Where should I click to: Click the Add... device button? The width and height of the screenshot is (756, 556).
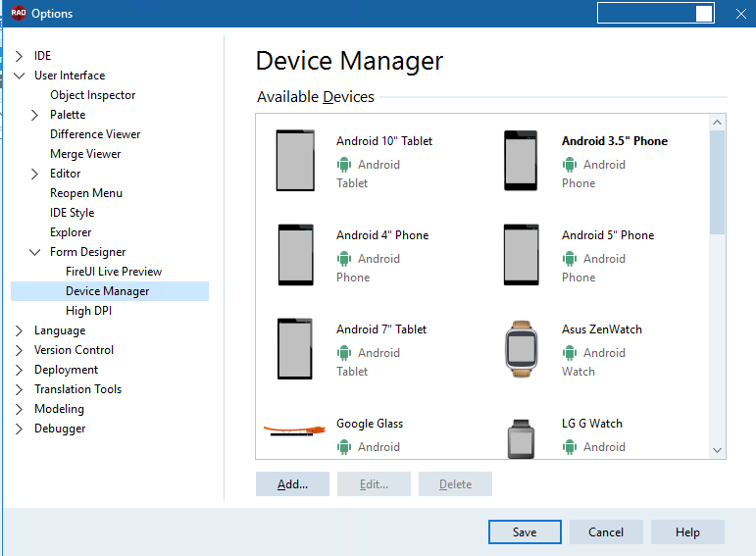click(292, 484)
